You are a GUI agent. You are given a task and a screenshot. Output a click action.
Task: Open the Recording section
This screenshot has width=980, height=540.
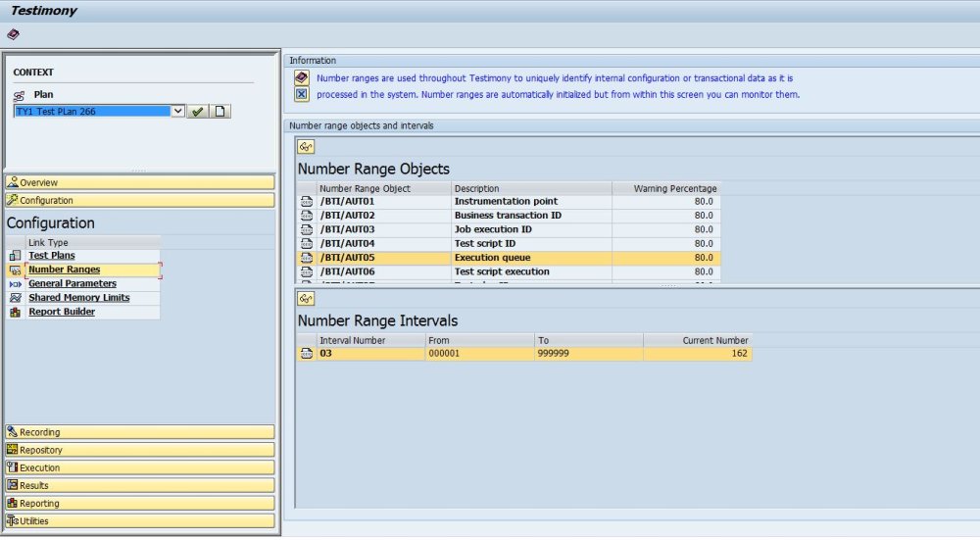tap(140, 432)
